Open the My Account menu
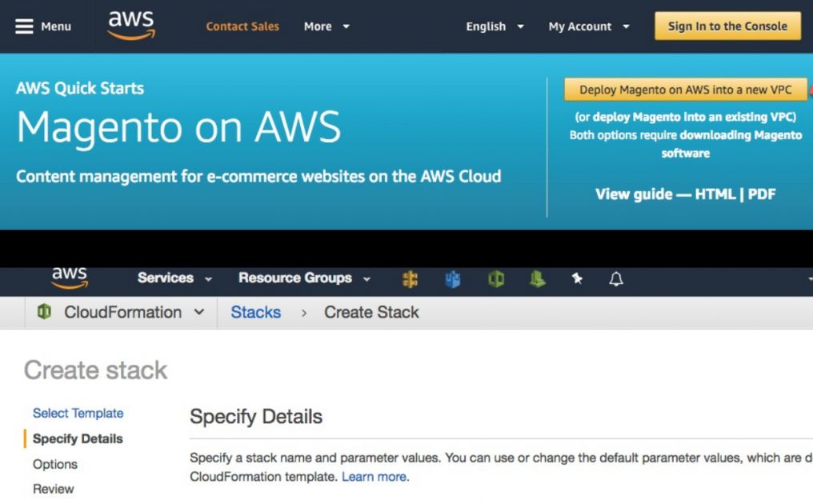Viewport: 813px width, 504px height. 589,26
